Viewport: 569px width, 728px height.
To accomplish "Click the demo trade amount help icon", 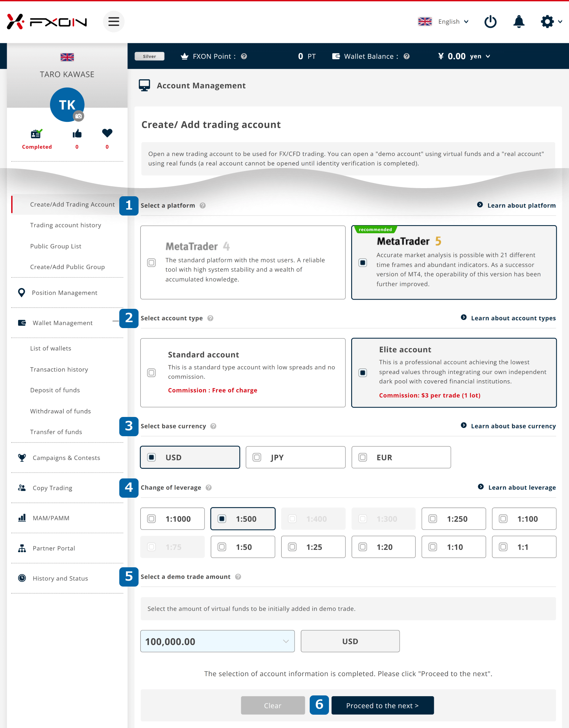I will (238, 577).
